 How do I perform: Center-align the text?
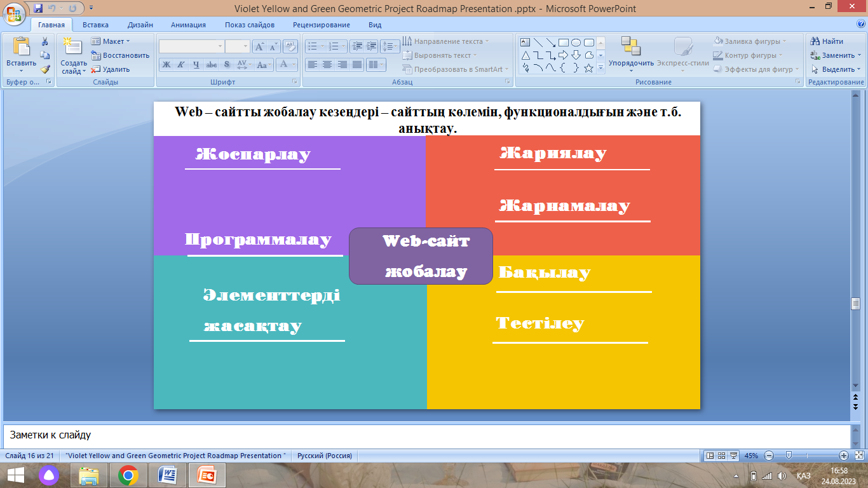point(327,64)
